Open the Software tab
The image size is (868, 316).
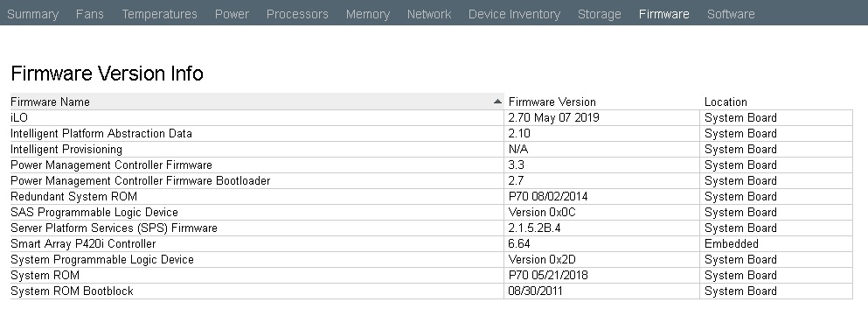click(x=731, y=14)
